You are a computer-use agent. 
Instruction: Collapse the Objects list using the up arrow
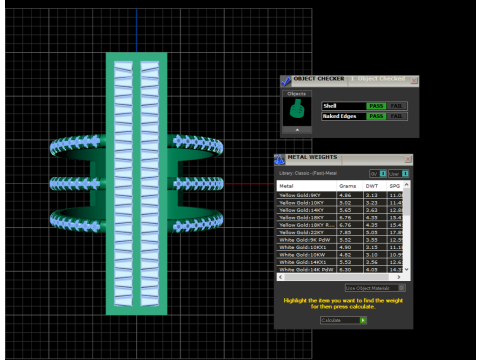[x=297, y=130]
